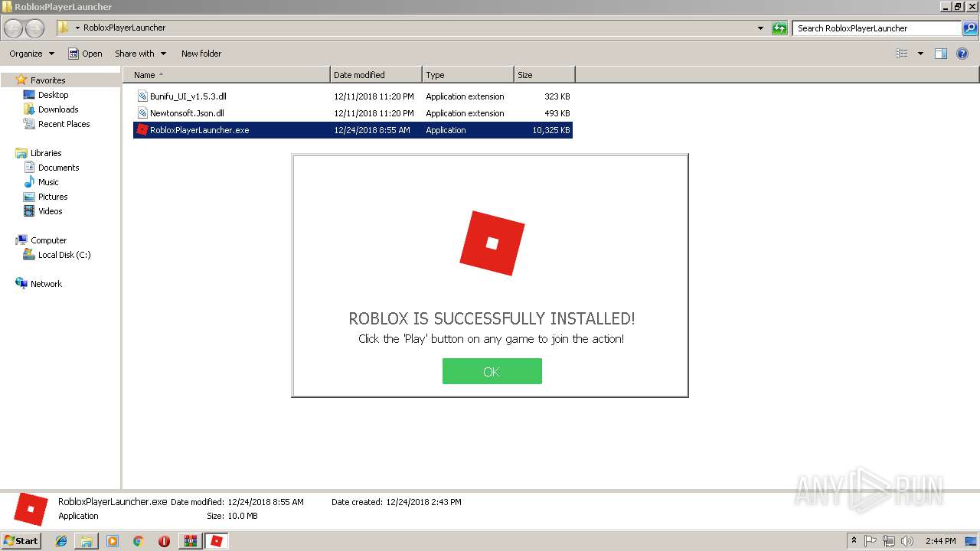Click Open in the Explorer toolbar

pos(85,54)
